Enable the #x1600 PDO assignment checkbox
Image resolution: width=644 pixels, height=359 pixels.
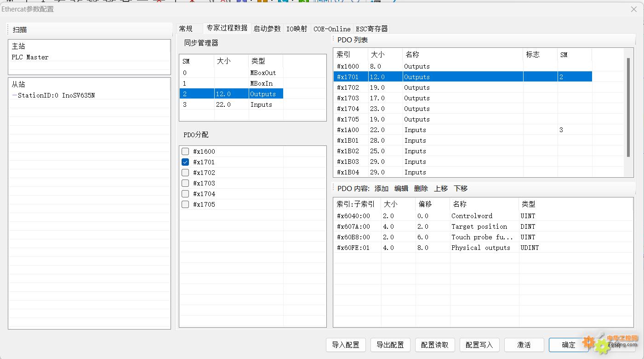[185, 151]
